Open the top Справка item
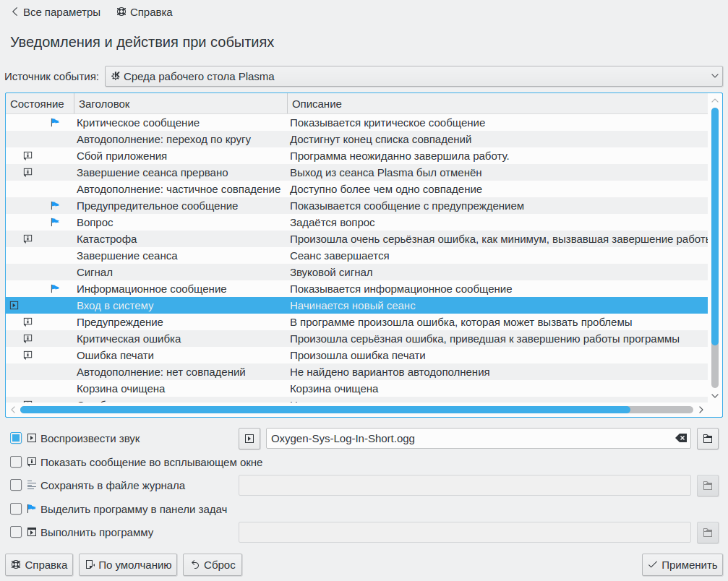728x581 pixels. point(145,12)
